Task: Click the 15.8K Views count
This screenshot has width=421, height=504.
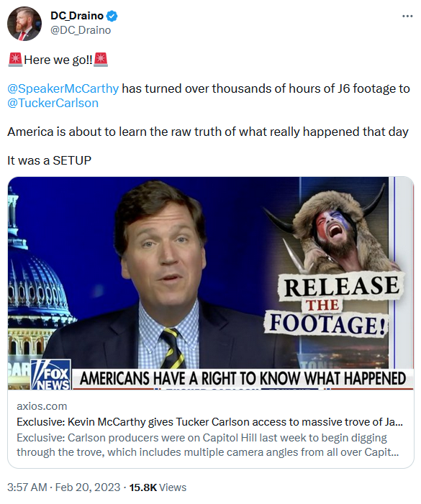Action: (158, 487)
